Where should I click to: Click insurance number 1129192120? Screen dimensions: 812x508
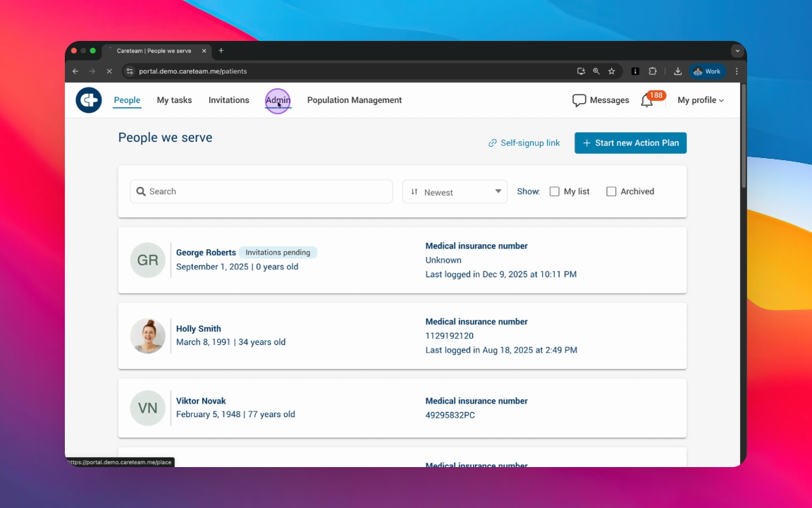[x=450, y=336]
